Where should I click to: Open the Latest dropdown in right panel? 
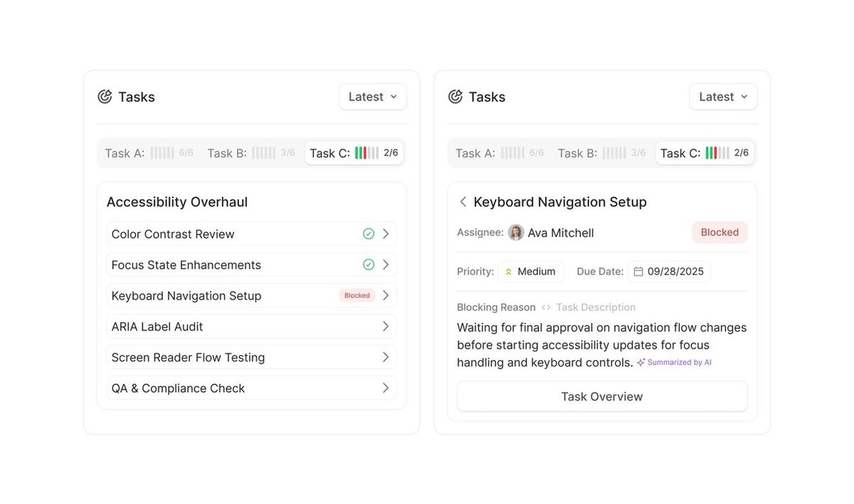[723, 96]
